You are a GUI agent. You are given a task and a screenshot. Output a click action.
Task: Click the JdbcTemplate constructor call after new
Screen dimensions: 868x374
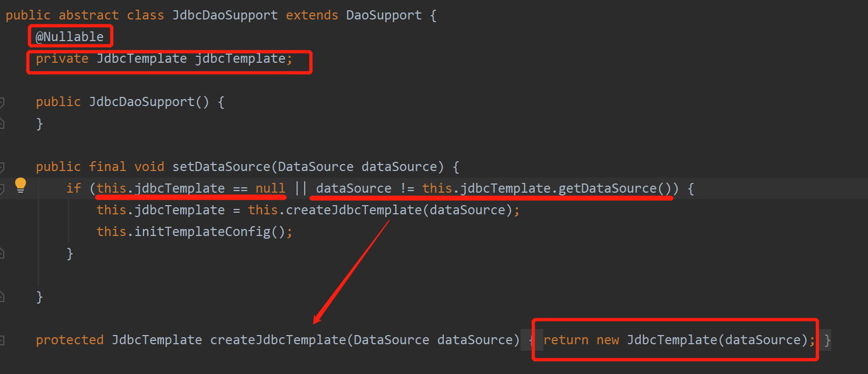coord(672,340)
